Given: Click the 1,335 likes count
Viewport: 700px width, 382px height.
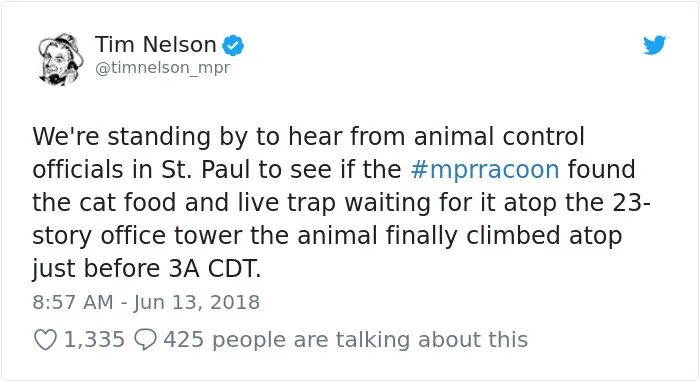Looking at the screenshot, I should (x=94, y=340).
